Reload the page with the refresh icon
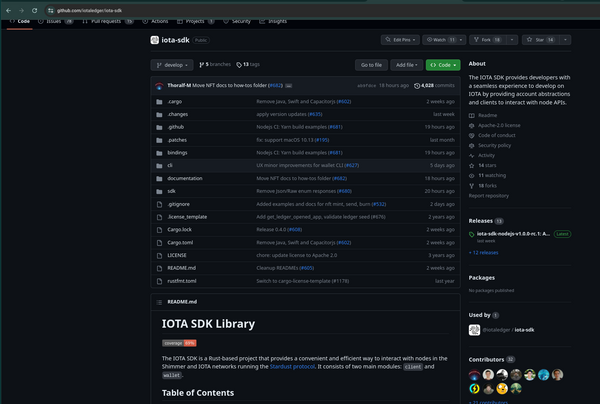600x404 pixels. pyautogui.click(x=34, y=10)
